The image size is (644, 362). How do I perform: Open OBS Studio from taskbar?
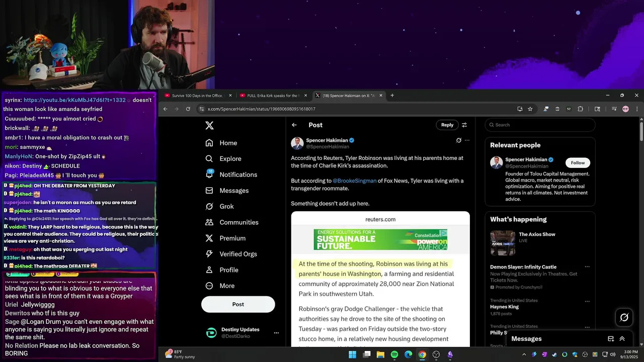pos(436,354)
